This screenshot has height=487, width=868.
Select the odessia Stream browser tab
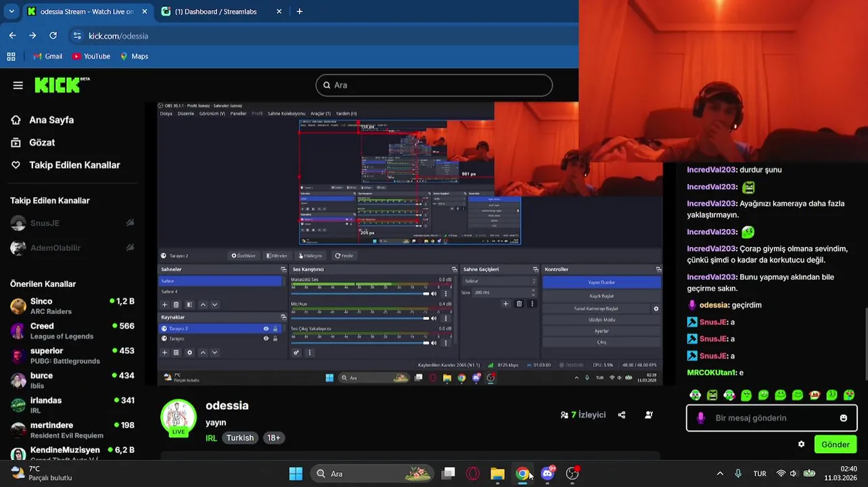87,11
